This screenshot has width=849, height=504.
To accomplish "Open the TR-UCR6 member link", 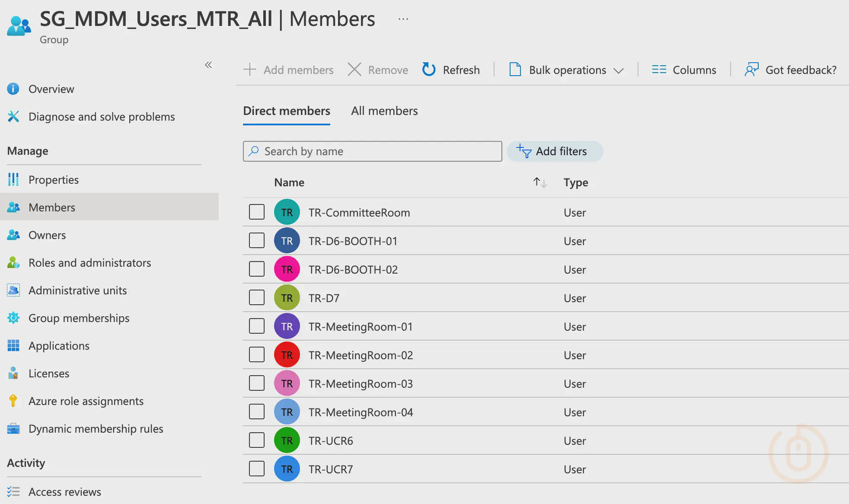I will click(331, 441).
